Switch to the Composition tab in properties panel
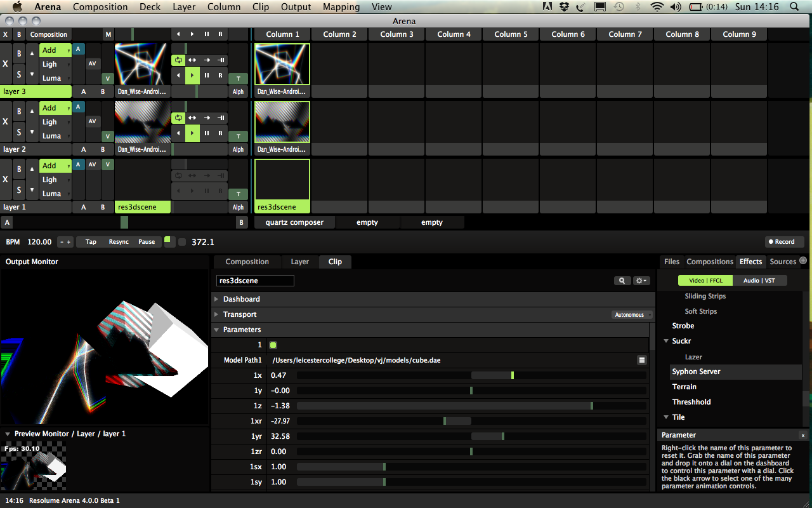 (247, 262)
